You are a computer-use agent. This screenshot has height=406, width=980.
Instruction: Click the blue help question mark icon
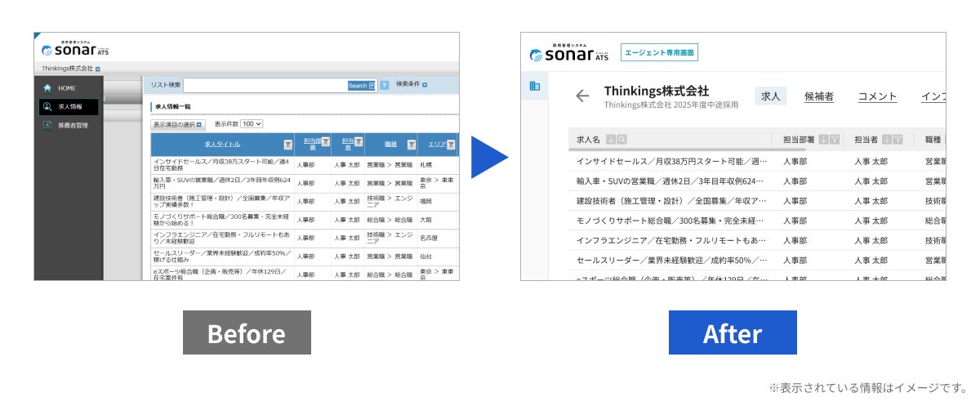384,85
